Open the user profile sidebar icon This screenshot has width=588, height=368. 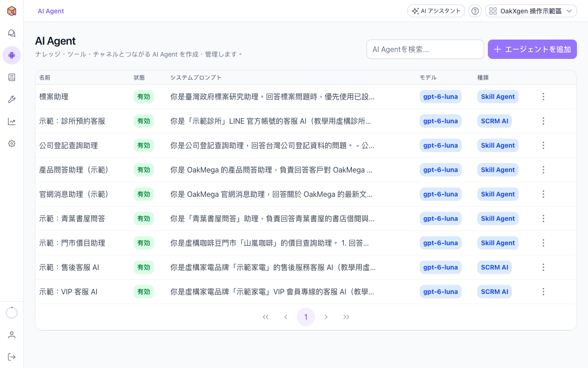point(12,335)
